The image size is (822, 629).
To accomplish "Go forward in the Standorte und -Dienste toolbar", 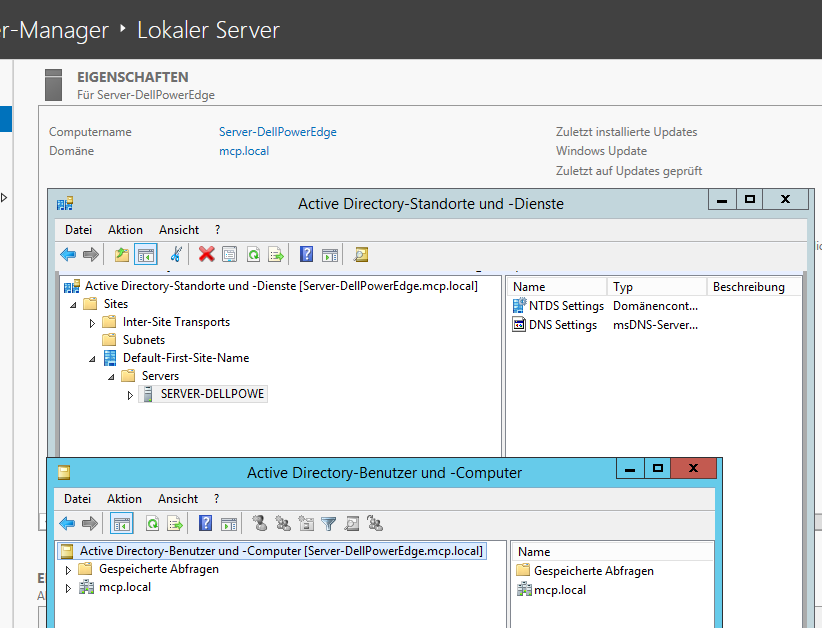I will (91, 255).
